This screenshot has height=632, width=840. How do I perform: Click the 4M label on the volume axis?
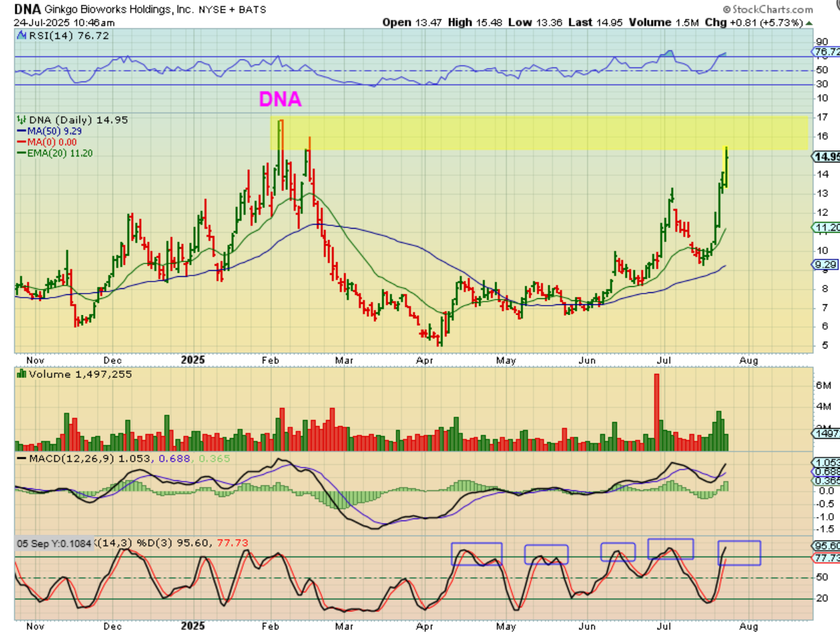[x=823, y=407]
